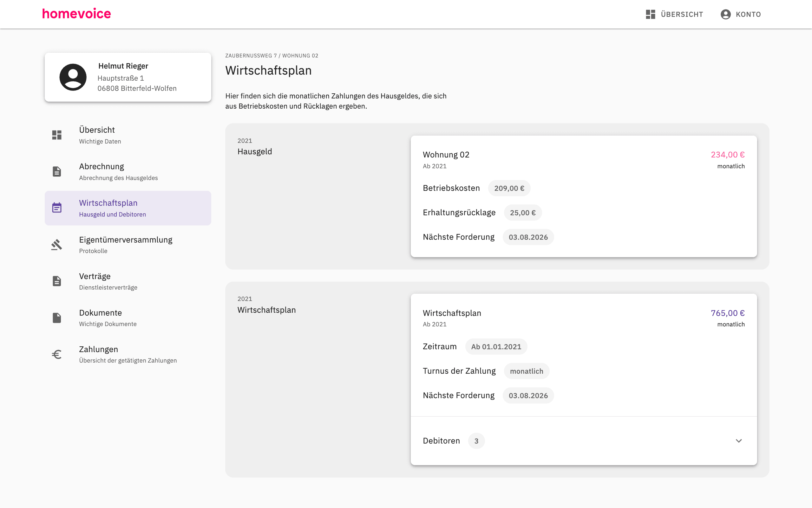Click the homevoice logo
Image resolution: width=812 pixels, height=508 pixels.
76,14
